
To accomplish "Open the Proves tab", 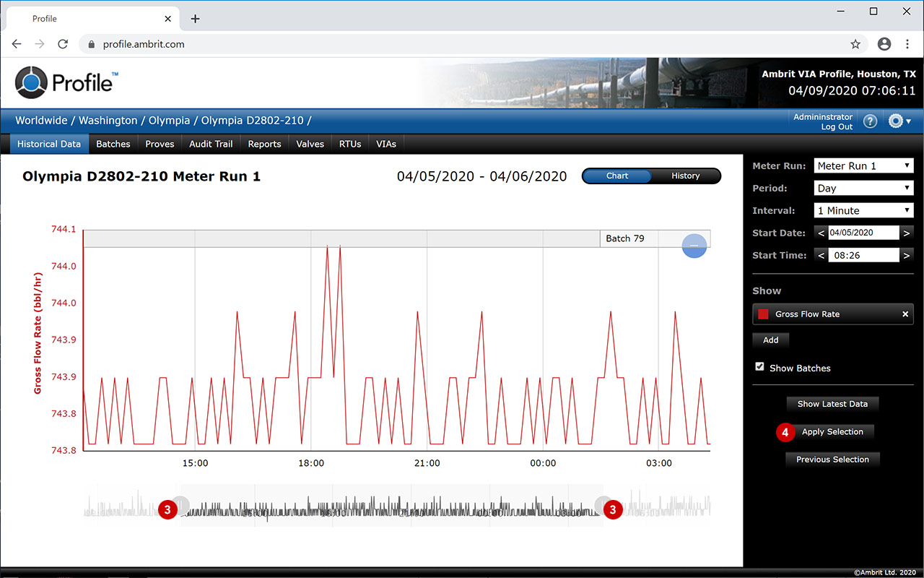I will [x=160, y=144].
